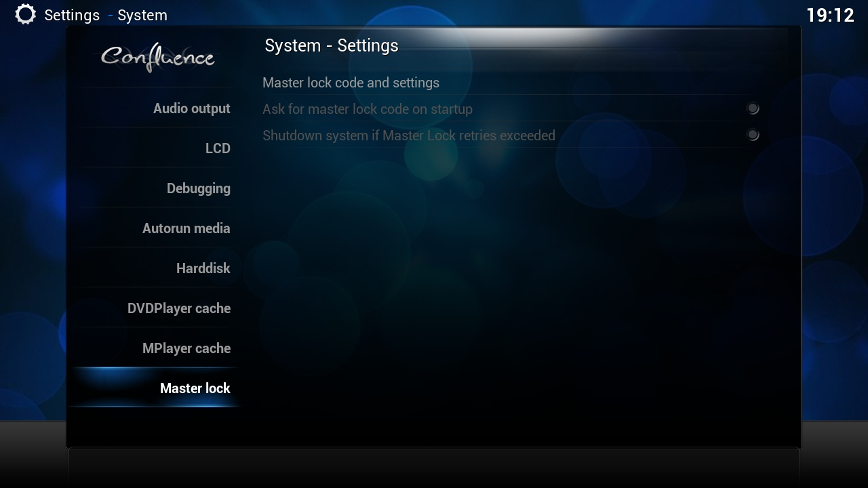Click the System - Settings heading
Viewport: 868px width, 488px height.
tap(332, 45)
